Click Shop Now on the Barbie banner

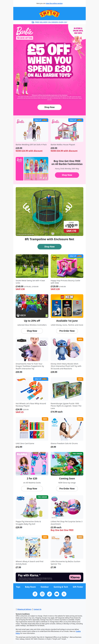pos(49,107)
